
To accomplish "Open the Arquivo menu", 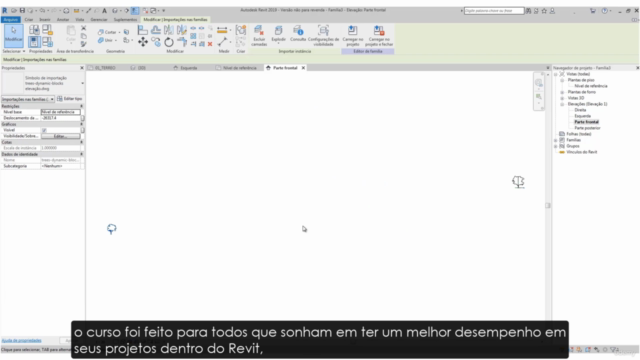I will (11, 20).
